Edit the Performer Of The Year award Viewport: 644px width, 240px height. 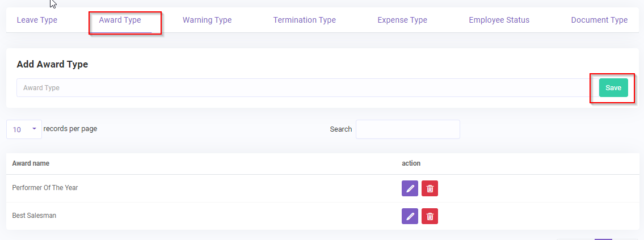click(x=410, y=188)
